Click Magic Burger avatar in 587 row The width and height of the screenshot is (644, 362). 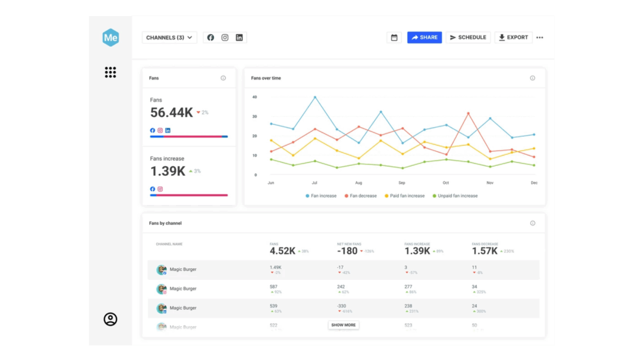[161, 289]
